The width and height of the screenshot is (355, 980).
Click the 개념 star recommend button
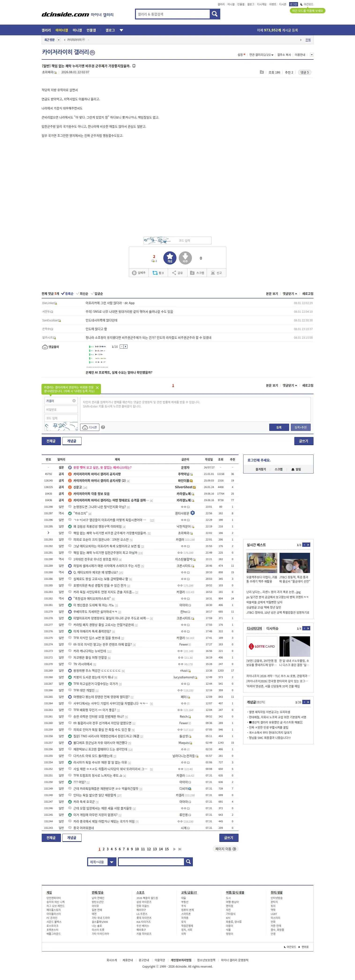pyautogui.click(x=170, y=258)
